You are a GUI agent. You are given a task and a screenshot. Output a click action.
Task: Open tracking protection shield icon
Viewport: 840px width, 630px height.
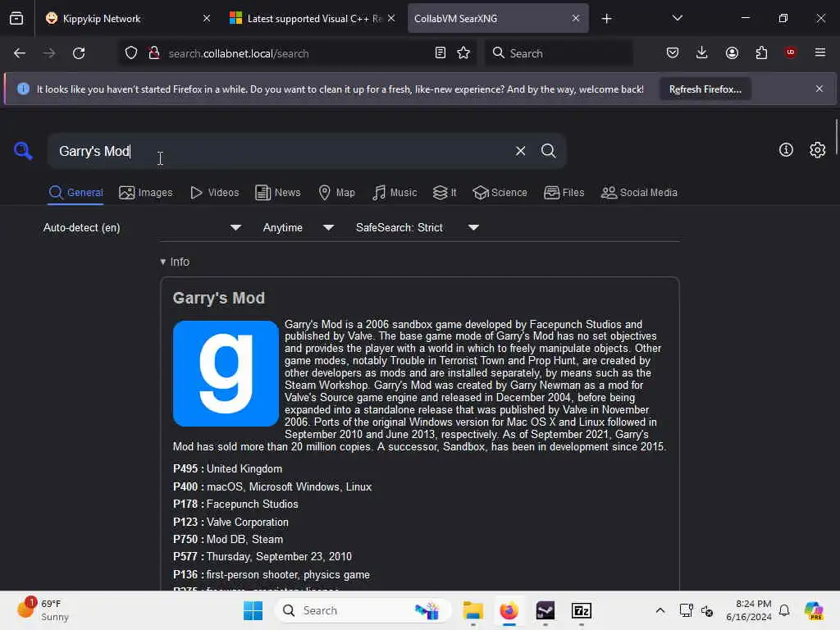click(131, 53)
